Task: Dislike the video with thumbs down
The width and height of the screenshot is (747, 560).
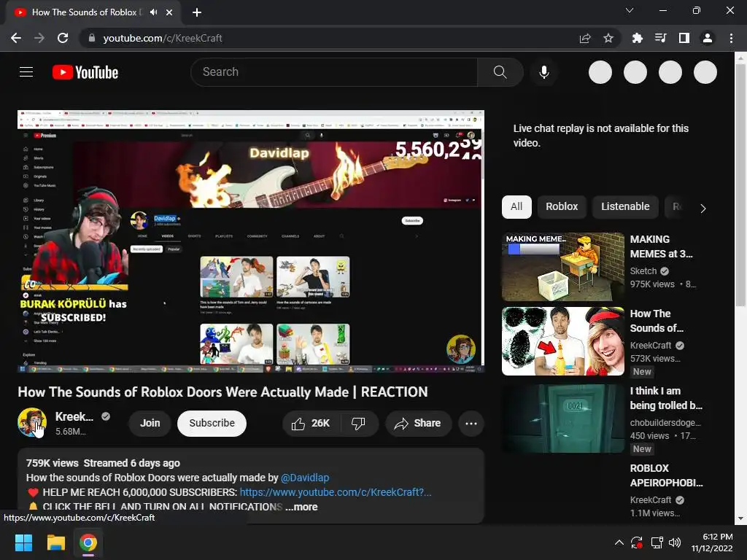Action: pyautogui.click(x=359, y=424)
